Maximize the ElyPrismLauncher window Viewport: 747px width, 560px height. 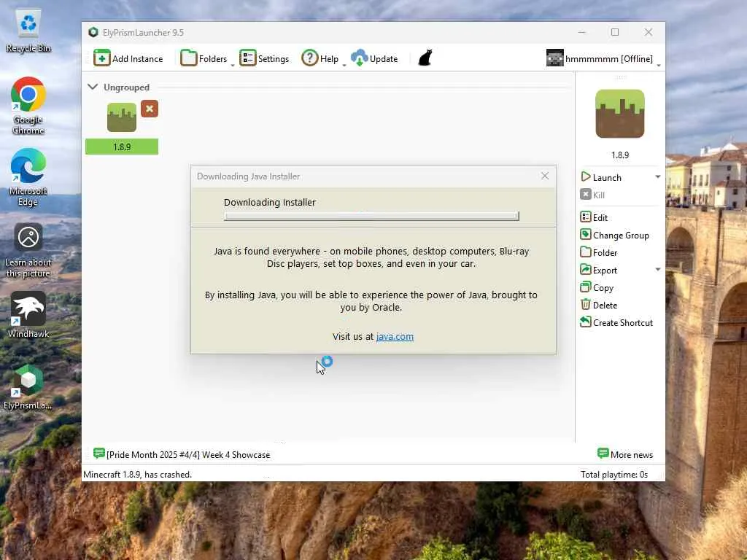[x=615, y=32]
